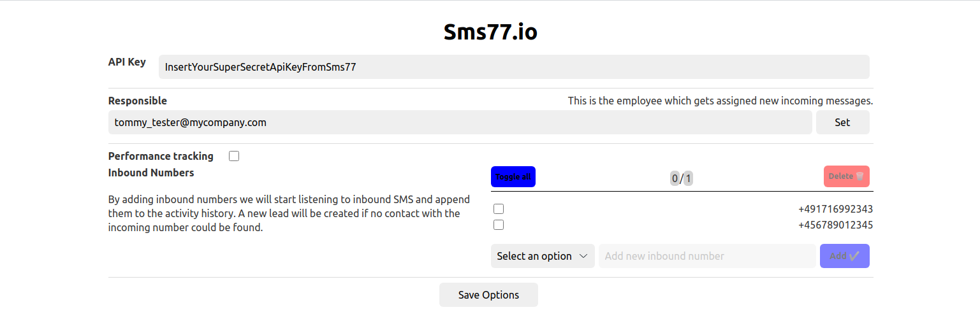Click the inbound number +491716992343 text
The image size is (980, 319).
[835, 209]
